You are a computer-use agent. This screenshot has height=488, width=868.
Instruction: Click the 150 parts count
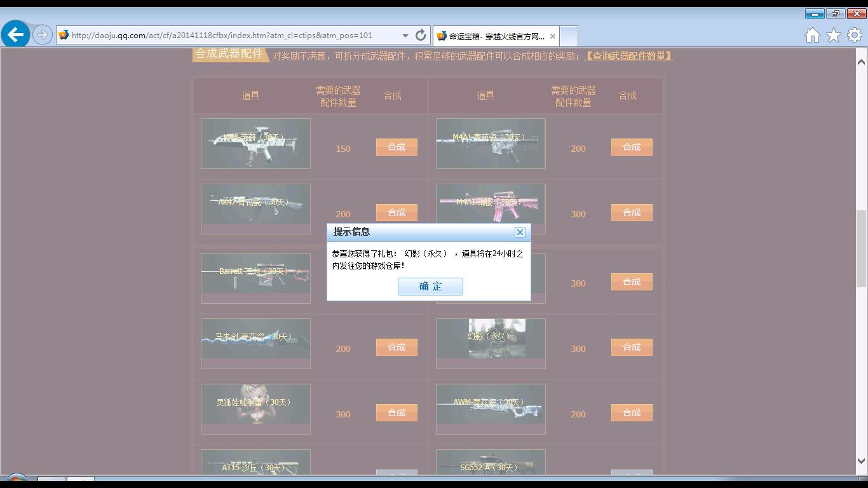click(x=343, y=149)
